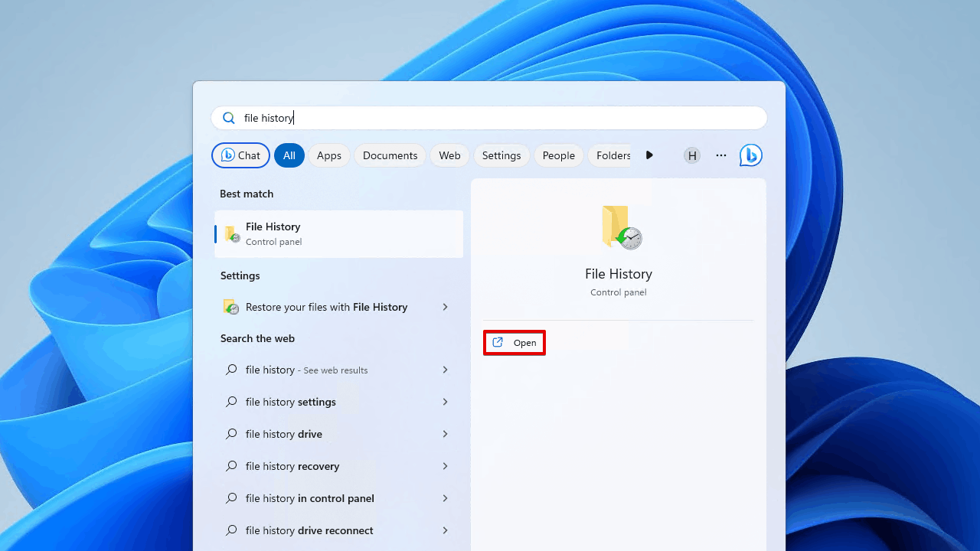
Task: Show more filters with the arrow
Action: (649, 155)
